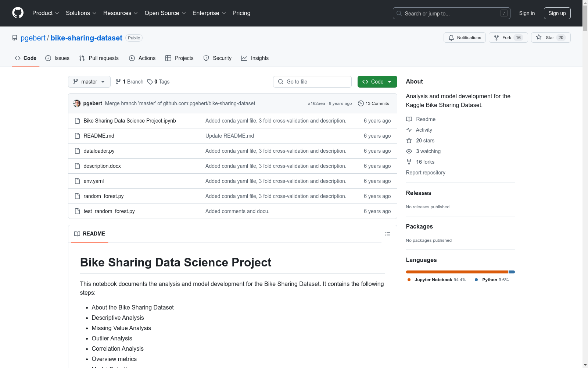Click the orange Jupyter Notebook legend dot
Viewport: 588px width, 368px height.
409,280
